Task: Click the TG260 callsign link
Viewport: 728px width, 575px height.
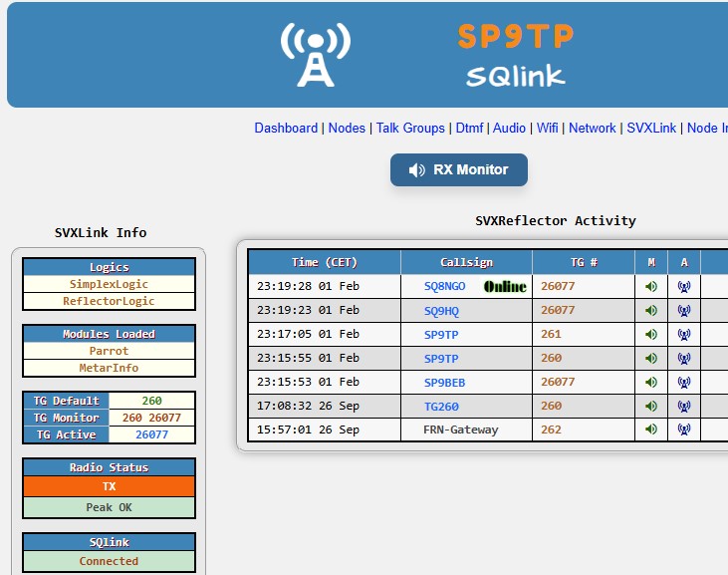Action: [x=441, y=406]
